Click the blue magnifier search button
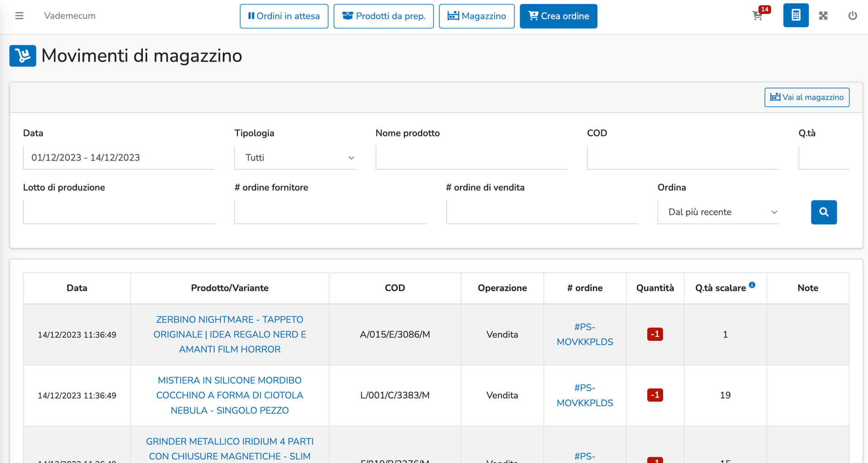Image resolution: width=868 pixels, height=463 pixels. tap(823, 212)
